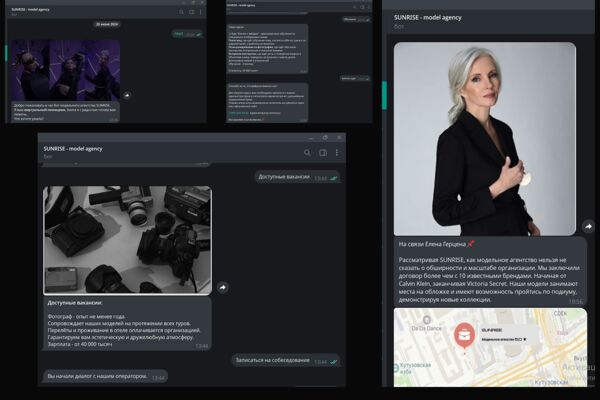The width and height of the screenshot is (600, 400).
Task: Toggle the side panel icon in bottom chat window
Action: coord(323,153)
